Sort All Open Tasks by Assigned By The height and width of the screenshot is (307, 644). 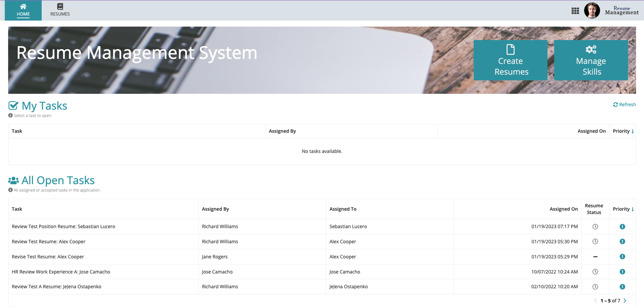tap(215, 209)
